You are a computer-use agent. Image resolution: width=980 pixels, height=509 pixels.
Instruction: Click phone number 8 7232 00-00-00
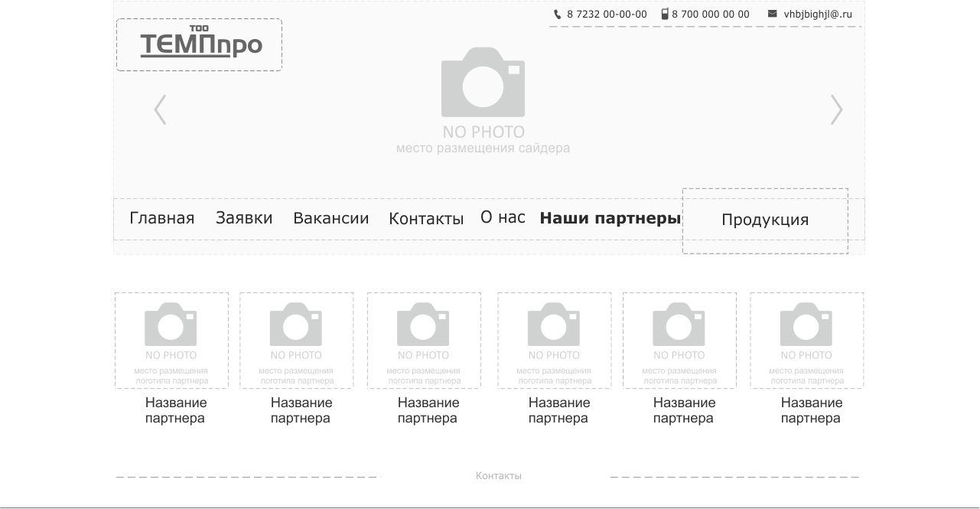pos(607,14)
